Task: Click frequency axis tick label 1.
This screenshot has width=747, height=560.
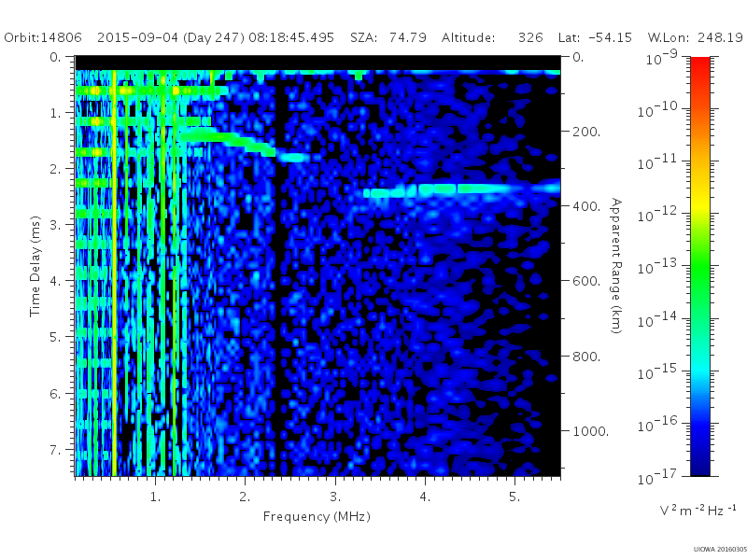Action: pyautogui.click(x=156, y=497)
